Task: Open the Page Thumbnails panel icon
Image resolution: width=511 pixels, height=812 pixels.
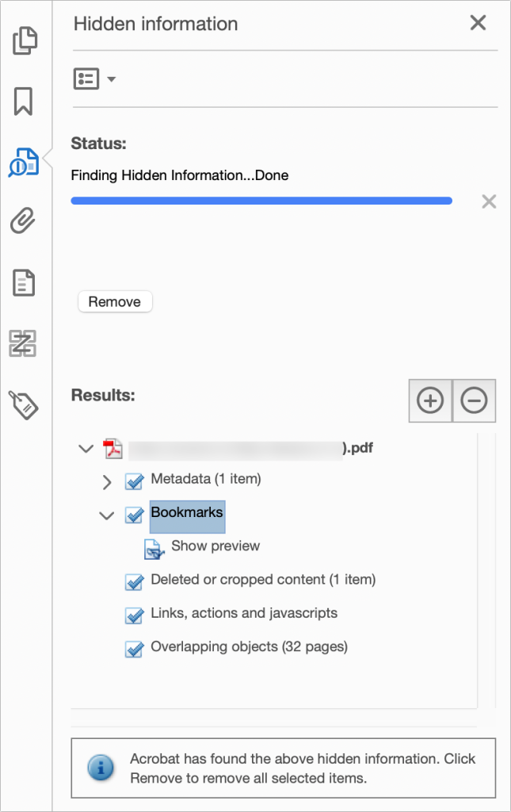Action: [25, 40]
